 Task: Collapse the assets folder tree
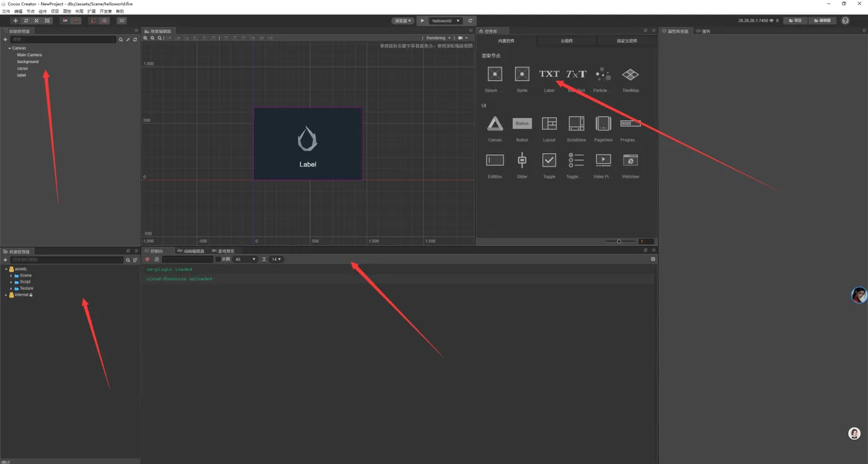click(x=6, y=269)
